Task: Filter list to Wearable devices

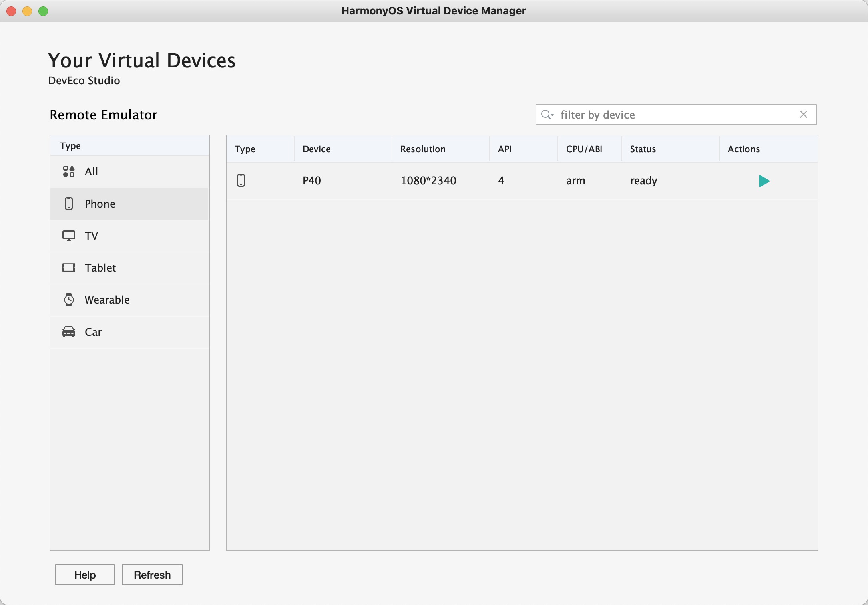Action: click(129, 300)
